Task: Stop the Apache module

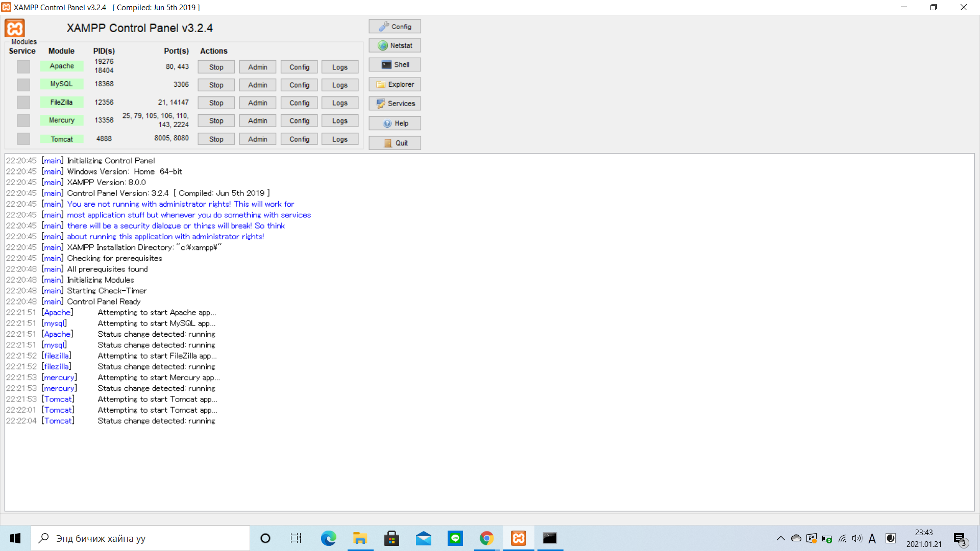Action: pyautogui.click(x=216, y=67)
